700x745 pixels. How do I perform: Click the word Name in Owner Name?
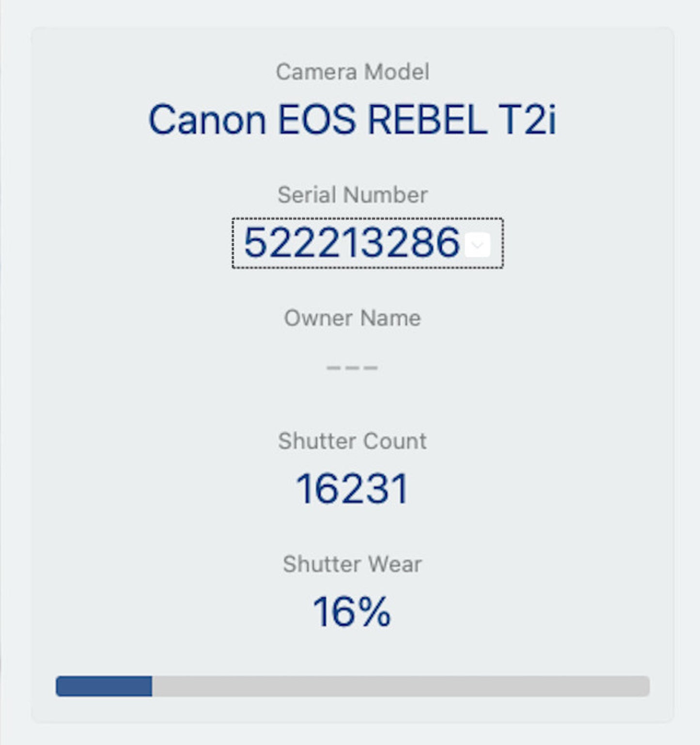coord(390,318)
